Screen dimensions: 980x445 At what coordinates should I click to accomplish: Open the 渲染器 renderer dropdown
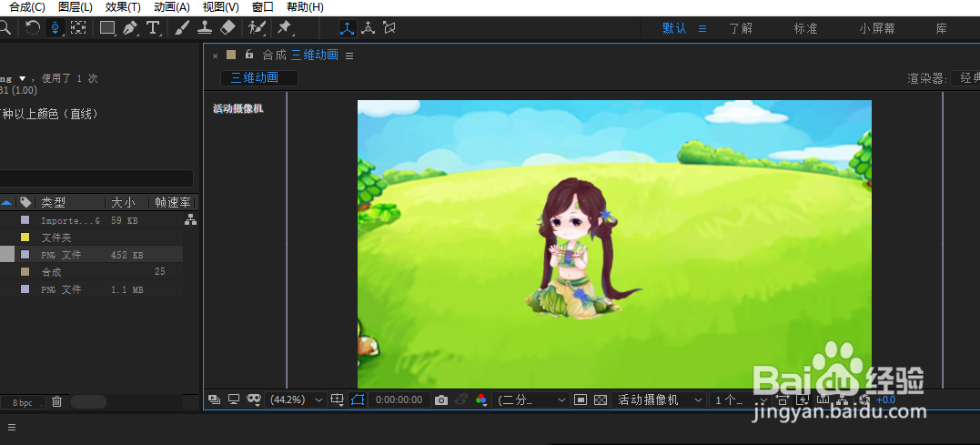965,78
